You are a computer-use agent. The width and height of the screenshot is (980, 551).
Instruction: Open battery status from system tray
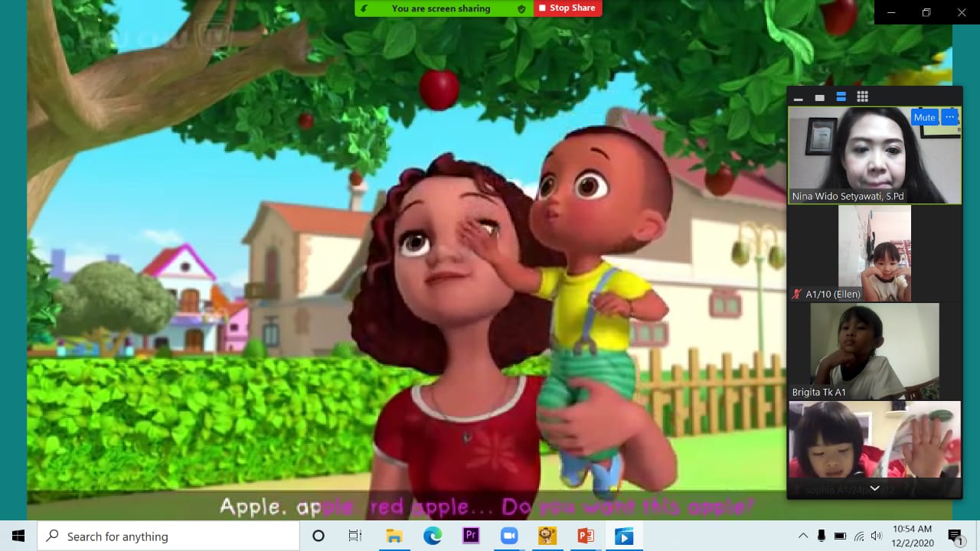point(840,536)
